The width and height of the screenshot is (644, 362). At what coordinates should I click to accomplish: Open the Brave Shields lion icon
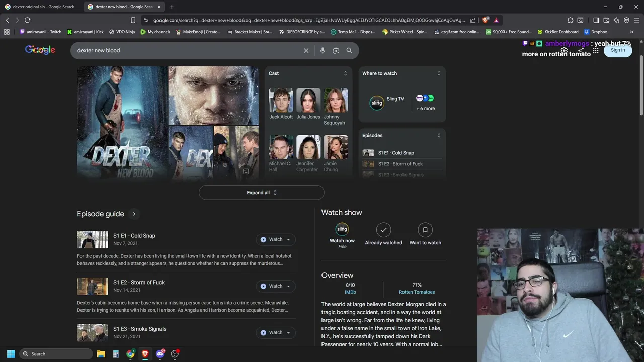tap(485, 20)
